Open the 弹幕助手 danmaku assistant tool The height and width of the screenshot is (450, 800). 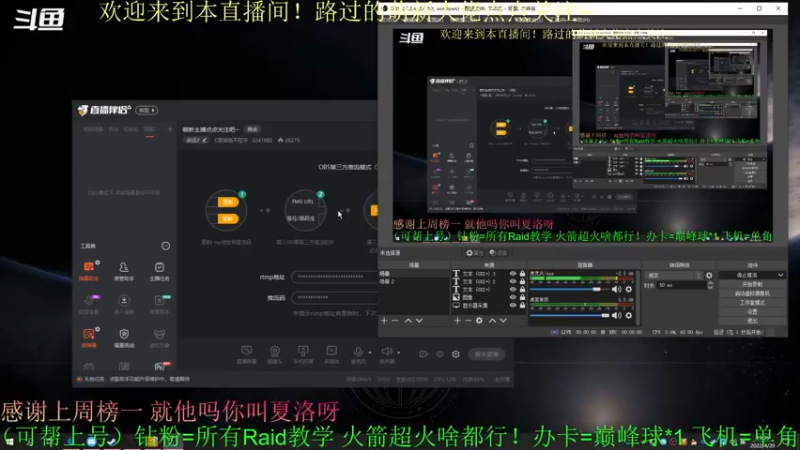89,271
